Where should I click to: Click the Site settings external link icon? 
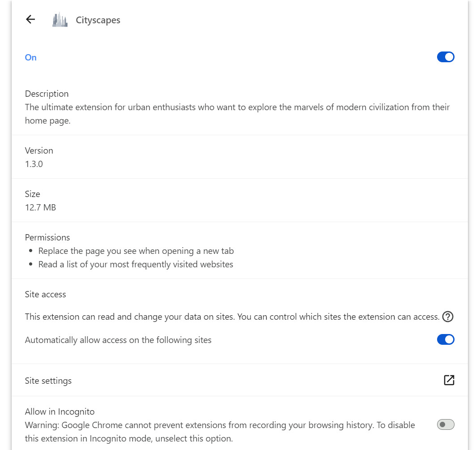449,380
